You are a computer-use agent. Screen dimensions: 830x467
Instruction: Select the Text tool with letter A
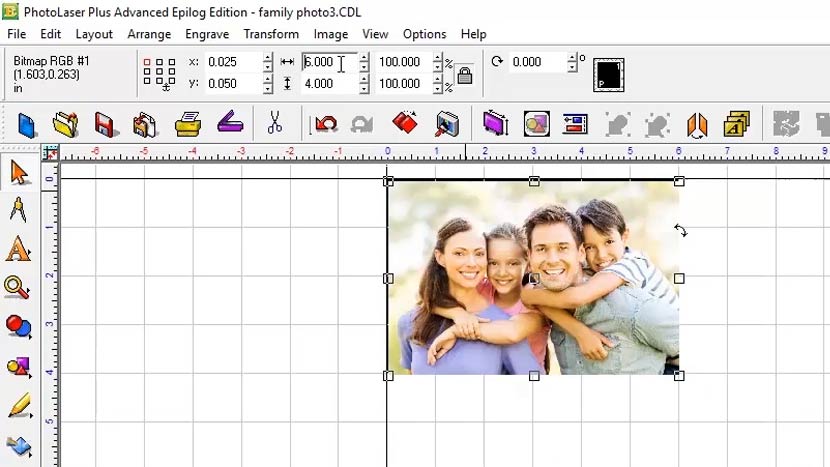click(18, 250)
